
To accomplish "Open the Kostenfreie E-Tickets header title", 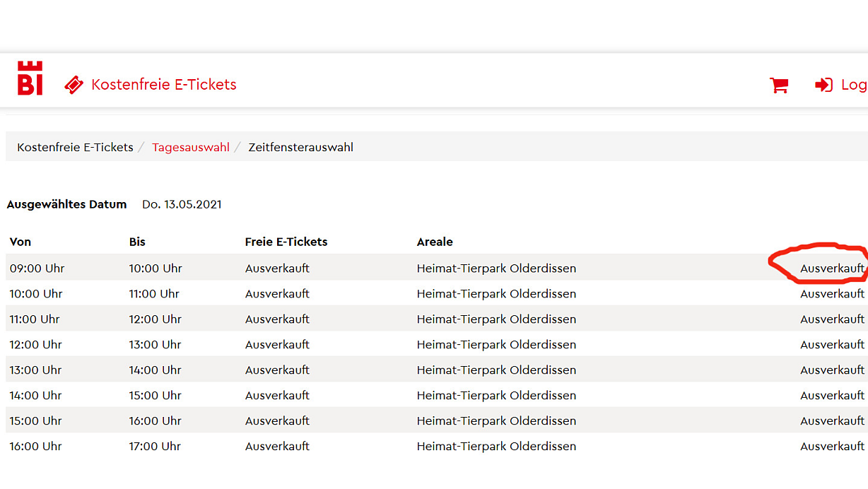I will [164, 85].
